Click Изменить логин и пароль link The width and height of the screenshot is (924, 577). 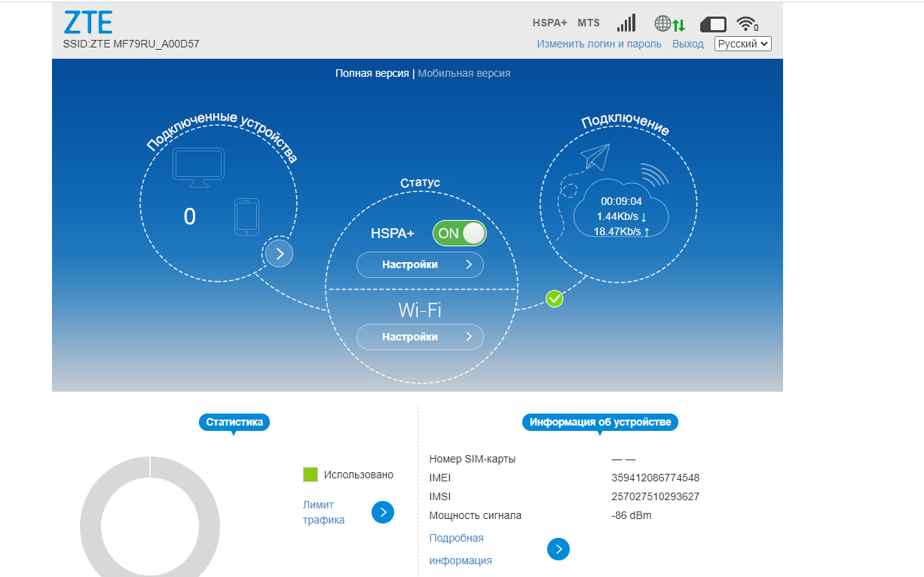pos(599,44)
